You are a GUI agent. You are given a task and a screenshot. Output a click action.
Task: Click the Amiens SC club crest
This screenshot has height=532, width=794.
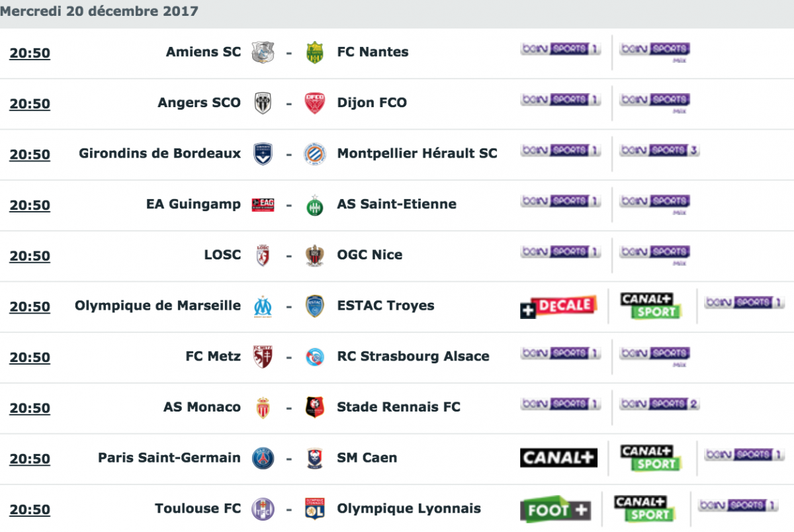click(263, 52)
